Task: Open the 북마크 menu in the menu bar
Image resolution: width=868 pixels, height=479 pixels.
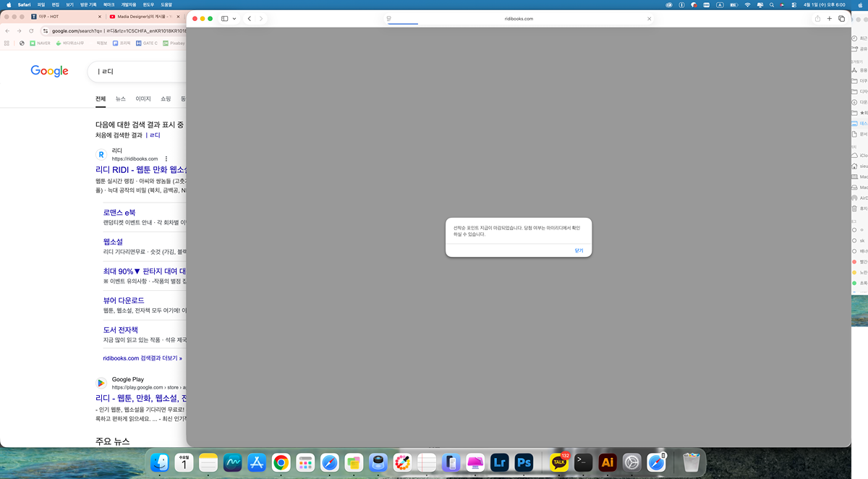Action: tap(109, 4)
